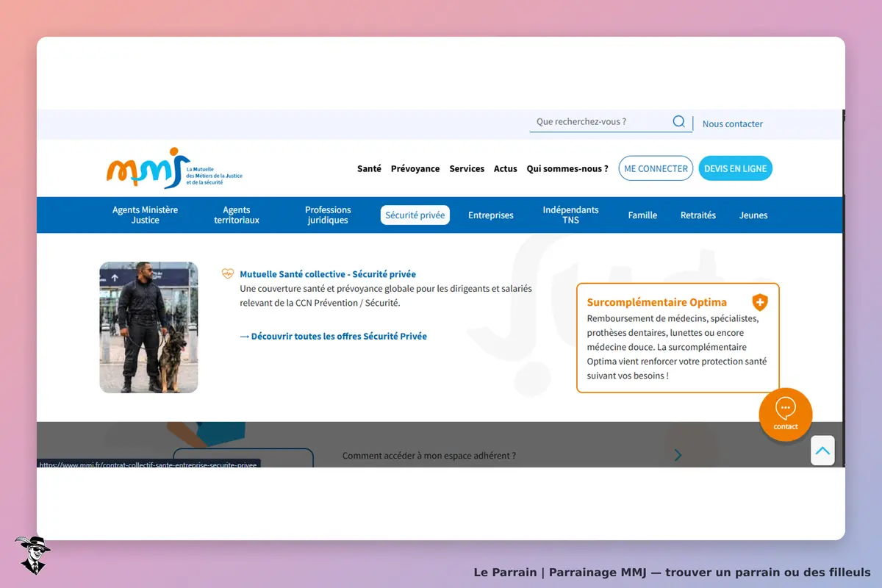The width and height of the screenshot is (882, 588).
Task: Open the Nous contacter link
Action: click(x=733, y=124)
